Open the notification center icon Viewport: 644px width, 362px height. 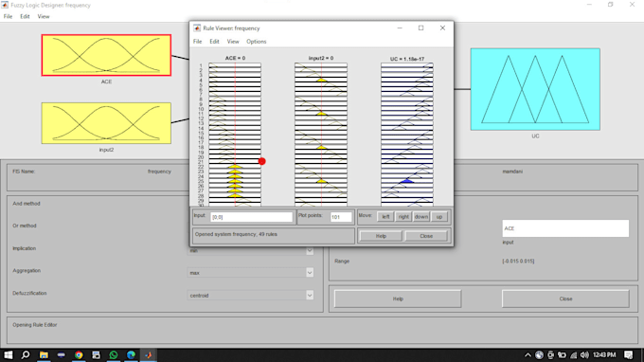point(629,355)
